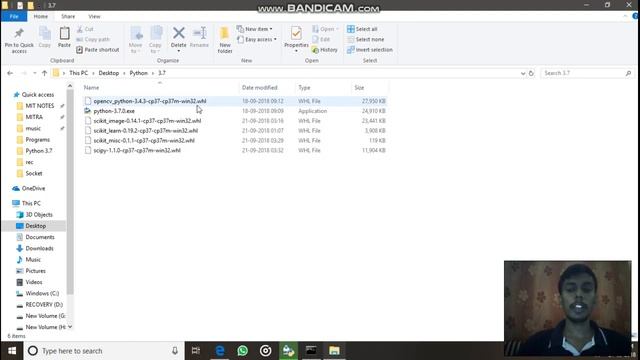This screenshot has height=360, width=640.
Task: Click the Cut scissors button
Action: 85,29
